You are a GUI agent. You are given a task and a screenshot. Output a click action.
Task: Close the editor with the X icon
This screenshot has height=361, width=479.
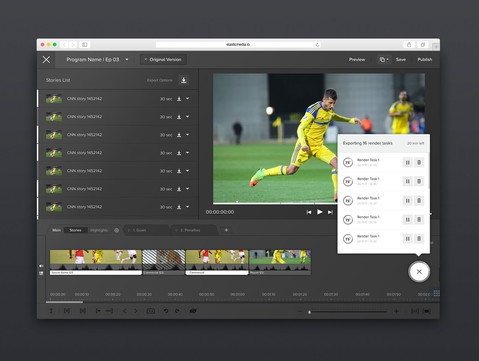pyautogui.click(x=46, y=60)
